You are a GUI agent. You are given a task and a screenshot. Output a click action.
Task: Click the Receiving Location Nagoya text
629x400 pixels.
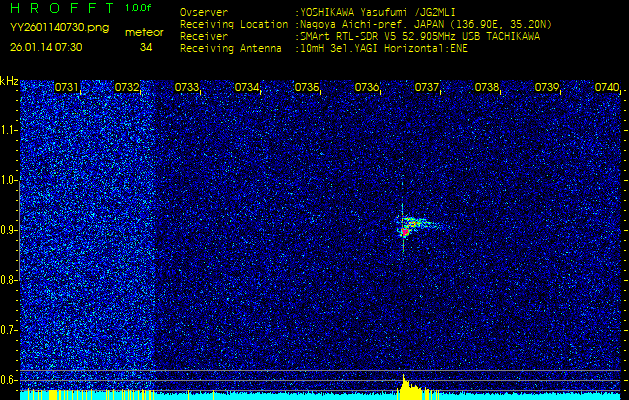(x=400, y=24)
